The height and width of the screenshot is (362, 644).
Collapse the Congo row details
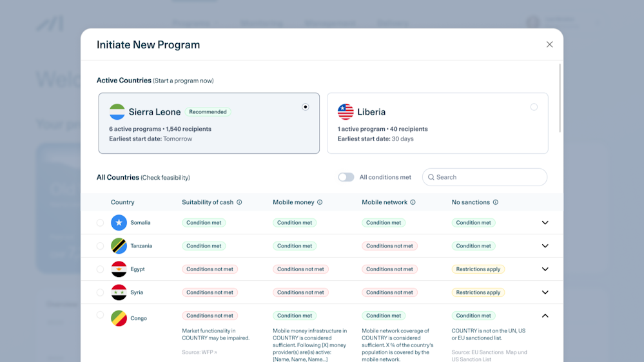pos(545,316)
